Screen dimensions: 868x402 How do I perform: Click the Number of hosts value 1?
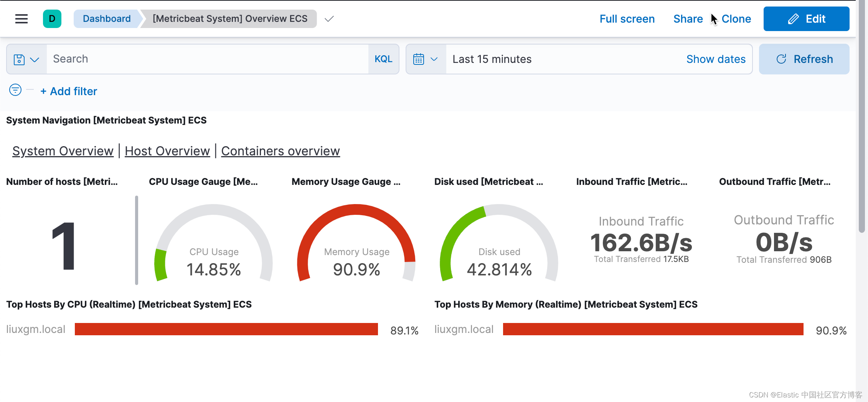[x=64, y=246]
